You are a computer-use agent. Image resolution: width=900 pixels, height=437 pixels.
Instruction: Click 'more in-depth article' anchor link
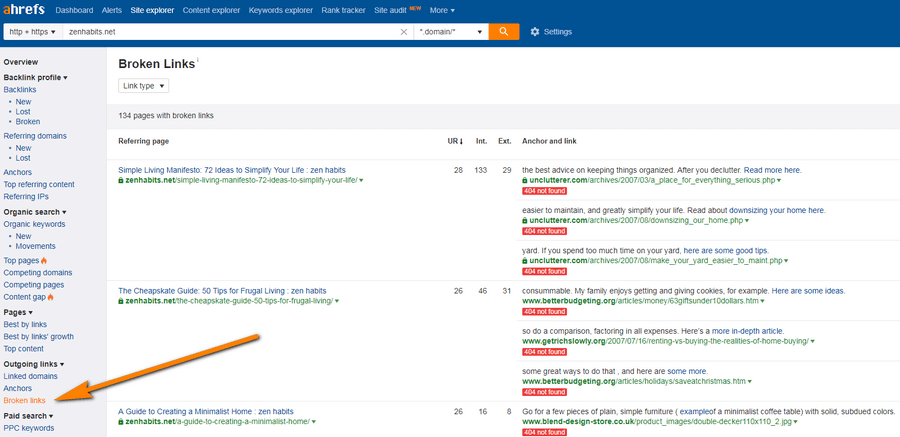tap(748, 331)
